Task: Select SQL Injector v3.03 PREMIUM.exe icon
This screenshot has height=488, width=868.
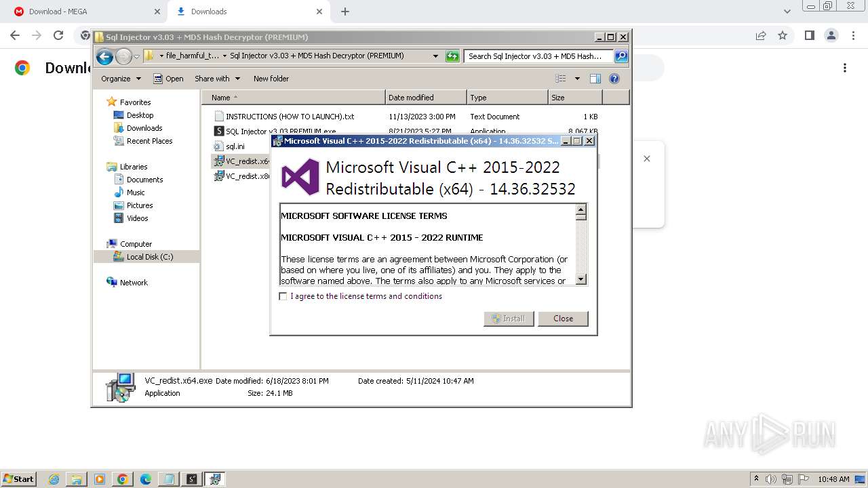Action: [x=218, y=131]
